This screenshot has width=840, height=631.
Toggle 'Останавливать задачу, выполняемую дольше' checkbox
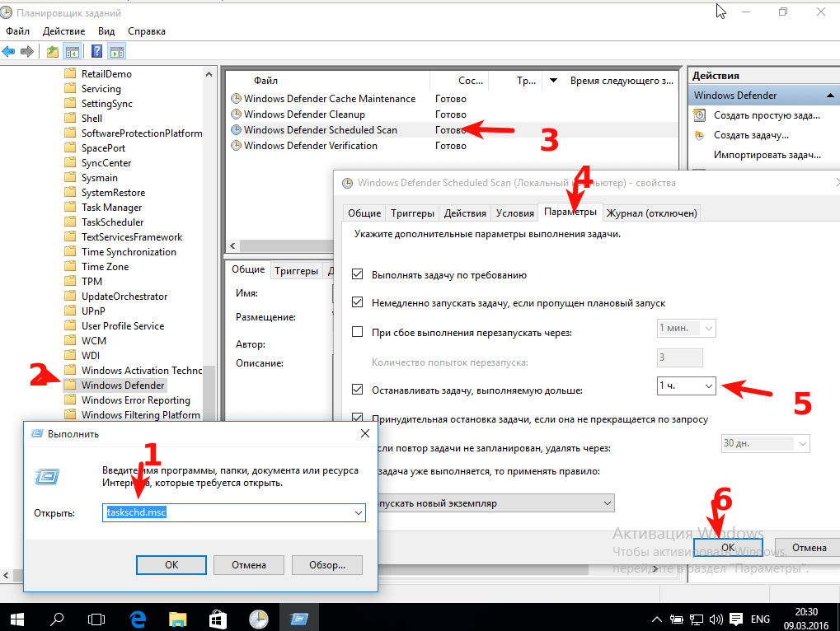358,390
